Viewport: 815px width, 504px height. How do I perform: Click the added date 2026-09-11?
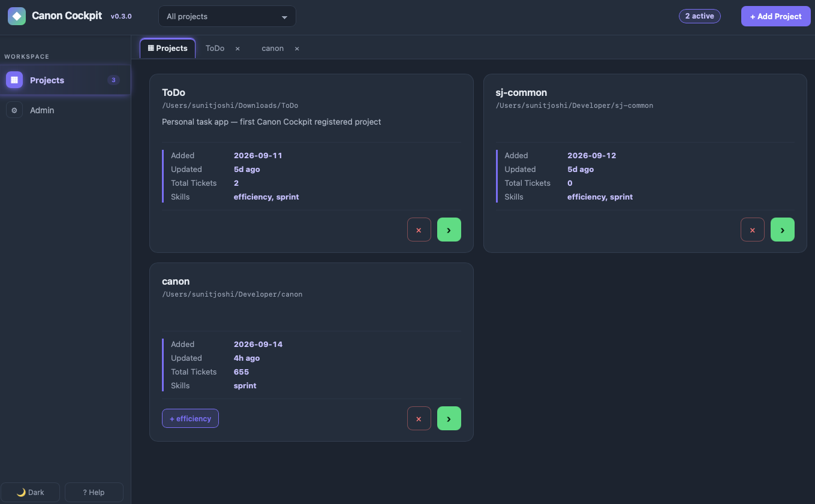(258, 155)
